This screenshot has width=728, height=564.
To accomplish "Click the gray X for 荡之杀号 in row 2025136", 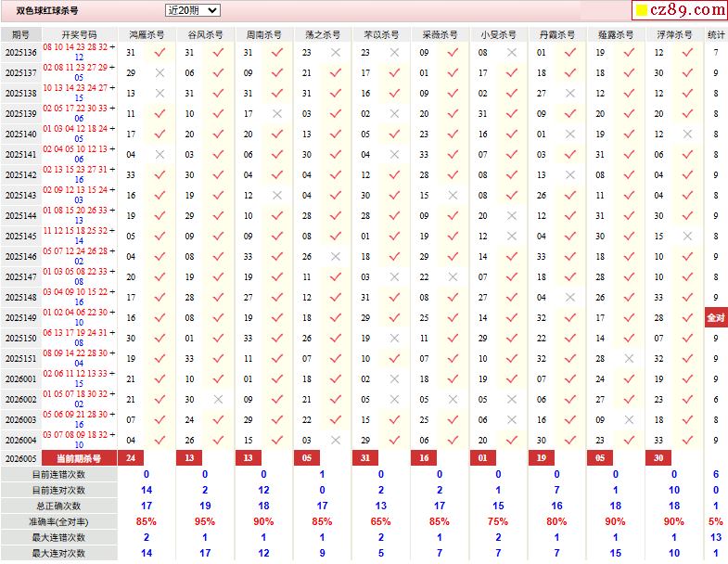I will tap(335, 53).
